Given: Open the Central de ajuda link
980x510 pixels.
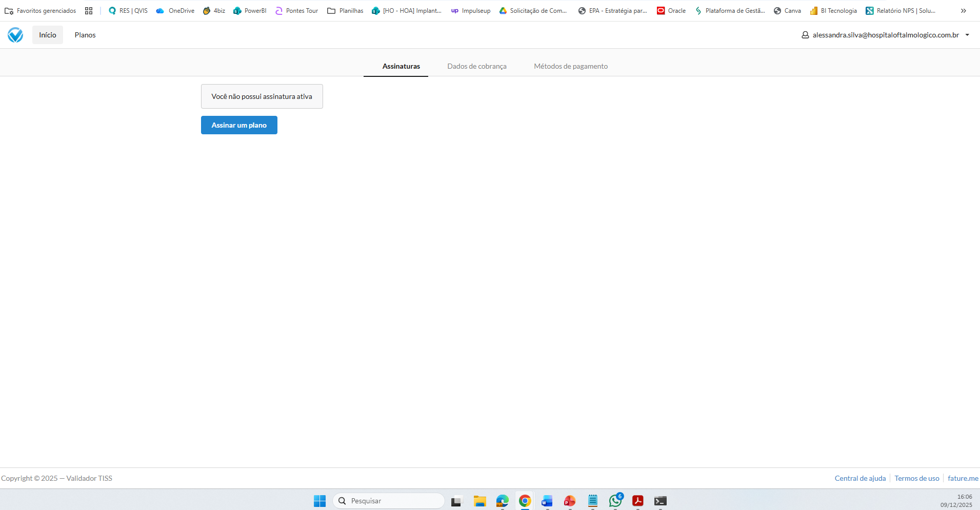Looking at the screenshot, I should pyautogui.click(x=860, y=478).
